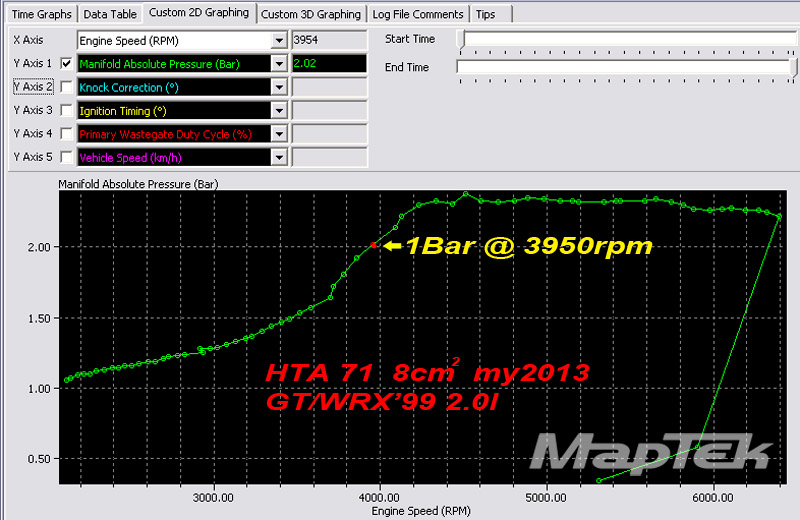Open the Vehicle Speed dropdown arrow
This screenshot has height=520, width=800.
pos(279,158)
